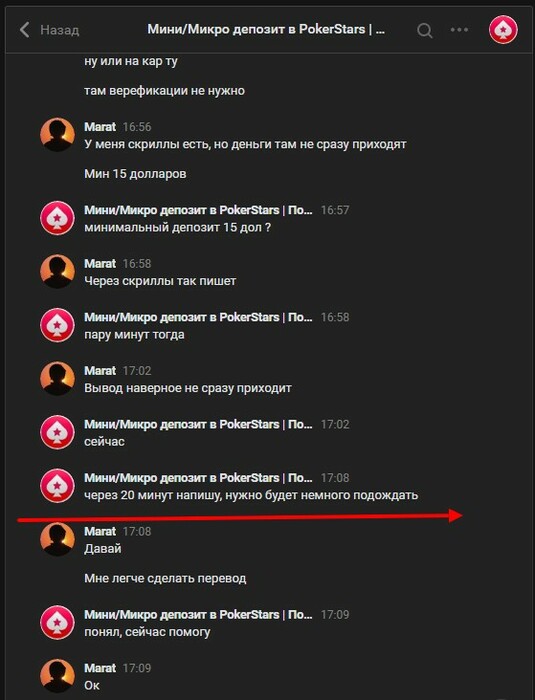
Task: Select message 'Мне легче сделать перевод'
Action: [x=165, y=579]
